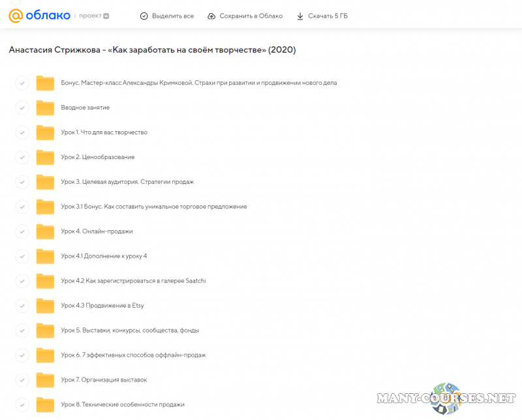Viewport: 522px width, 420px height.
Task: Open Урок 4.1 Дополнение к уроку 4
Action: coord(104,256)
